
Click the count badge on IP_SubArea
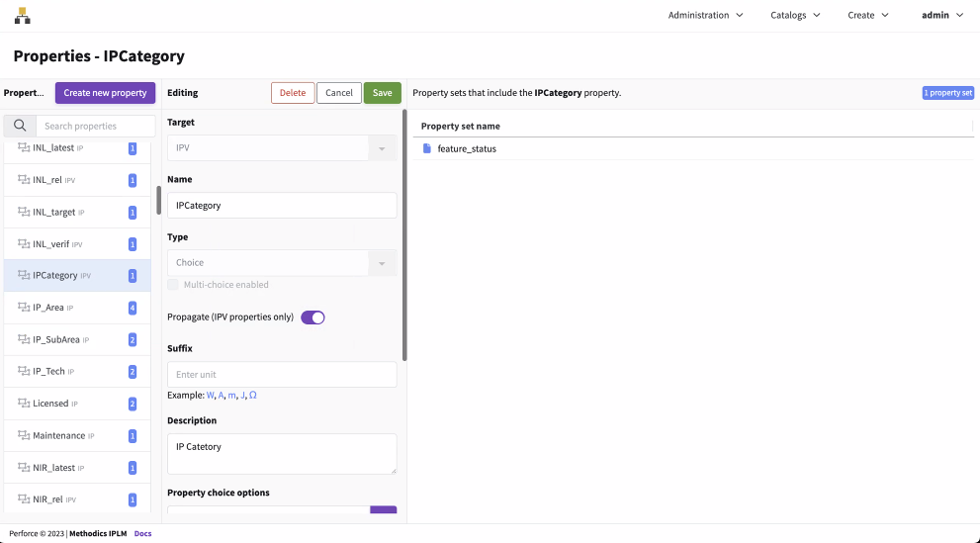(x=133, y=340)
